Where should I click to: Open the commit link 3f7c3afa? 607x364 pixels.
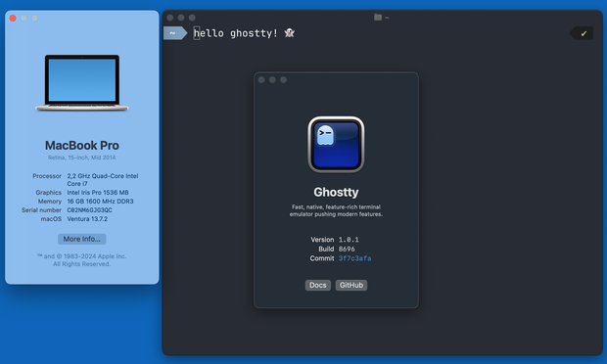pos(354,258)
